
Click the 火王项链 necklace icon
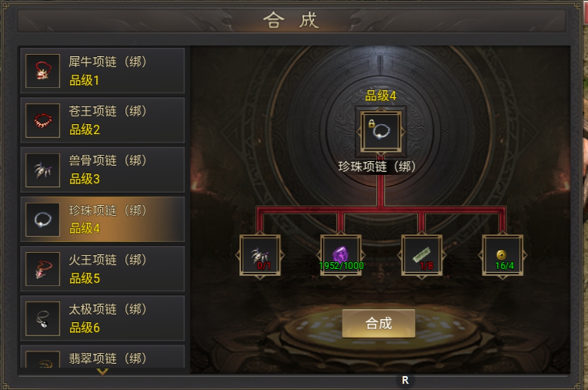coord(43,269)
